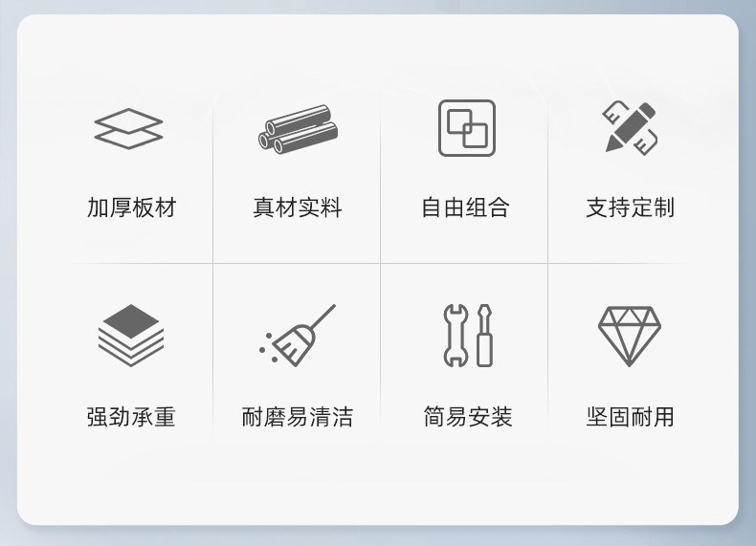Select the steel pipes icon for 真材实料

coord(298,129)
